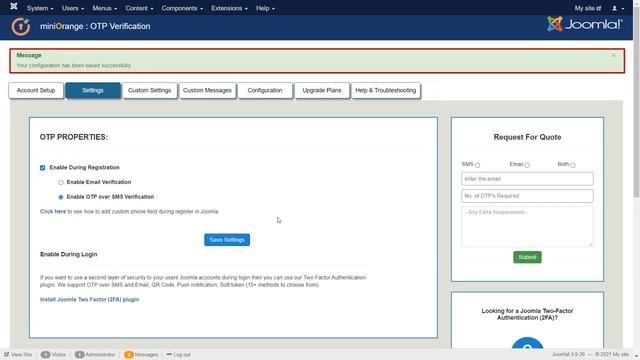Select the Both radio in Request For Quote
Image resolution: width=640 pixels, height=360 pixels.
pos(573,165)
